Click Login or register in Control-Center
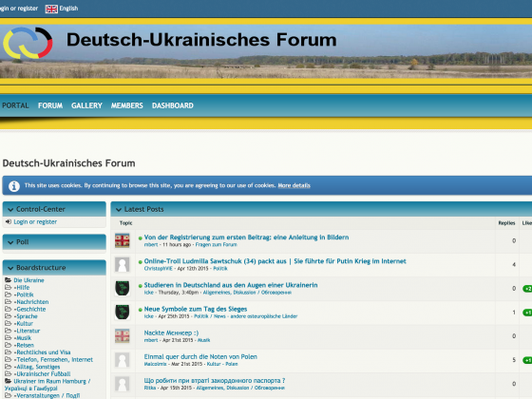Image resolution: width=532 pixels, height=399 pixels. [x=35, y=222]
